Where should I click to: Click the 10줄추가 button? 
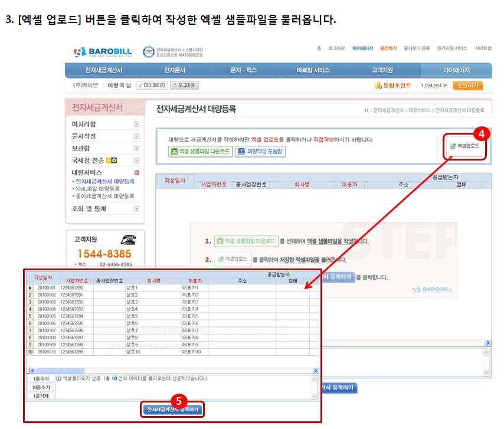[x=41, y=387]
